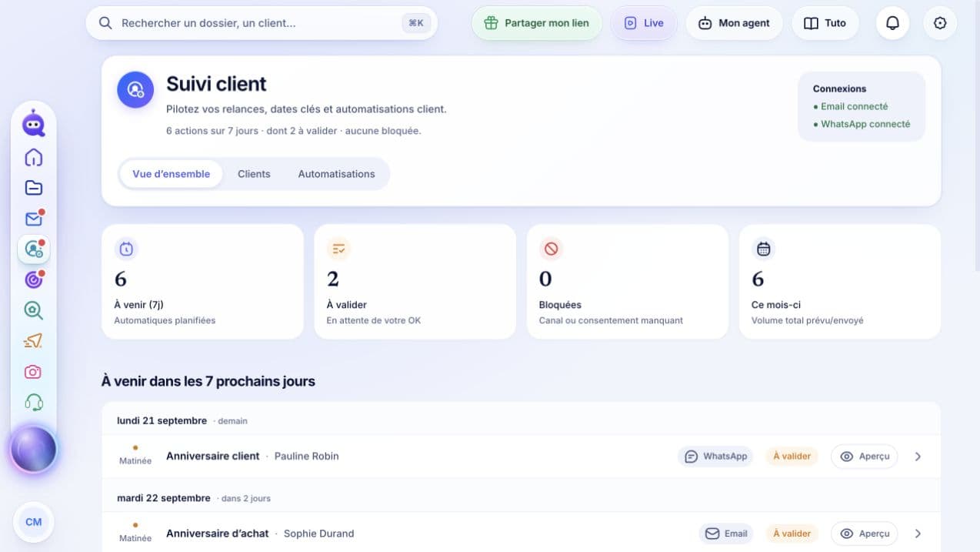Open the Live button

[644, 23]
